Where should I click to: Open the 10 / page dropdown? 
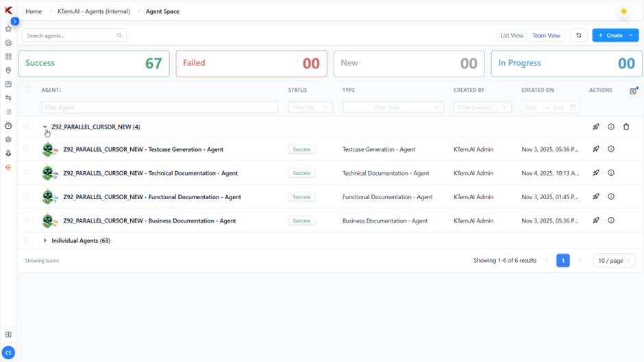pos(614,261)
